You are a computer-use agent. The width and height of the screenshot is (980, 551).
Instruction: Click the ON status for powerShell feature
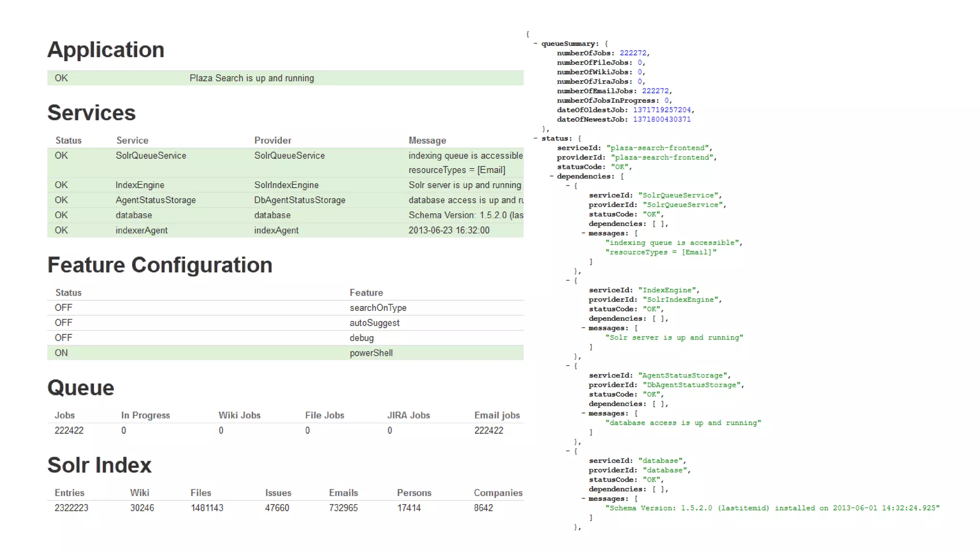pos(61,353)
